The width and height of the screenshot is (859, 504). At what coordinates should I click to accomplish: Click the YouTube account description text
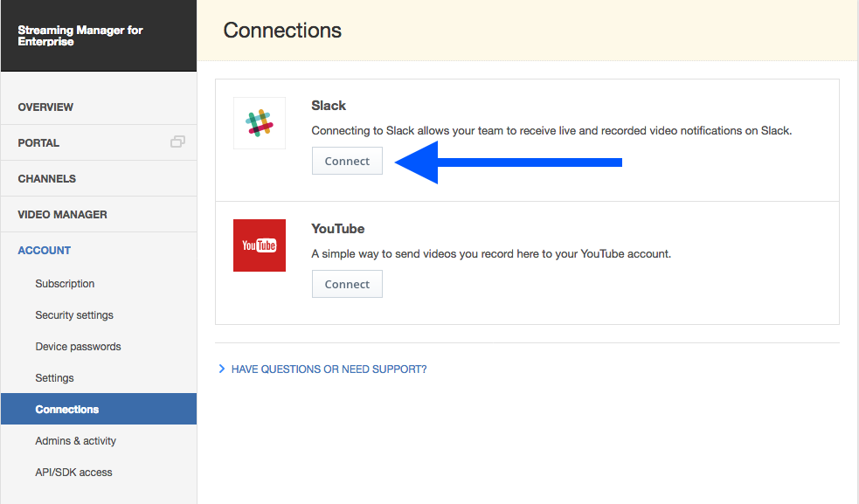[x=491, y=253]
